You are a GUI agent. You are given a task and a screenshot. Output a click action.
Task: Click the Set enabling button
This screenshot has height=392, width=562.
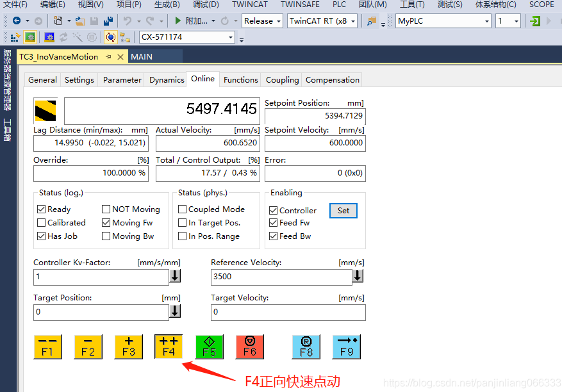pos(343,211)
